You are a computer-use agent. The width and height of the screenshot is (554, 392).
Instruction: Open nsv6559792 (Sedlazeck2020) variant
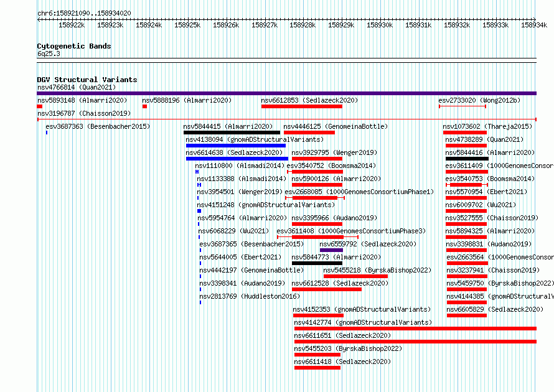point(368,244)
